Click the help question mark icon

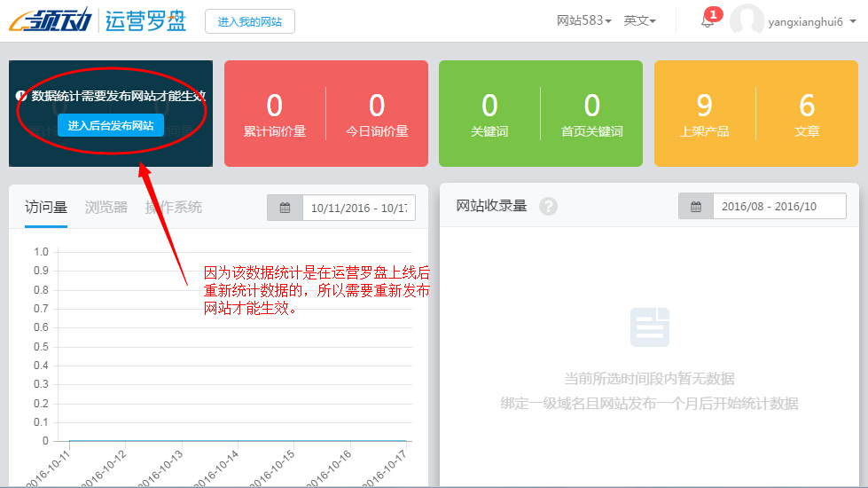pyautogui.click(x=549, y=206)
